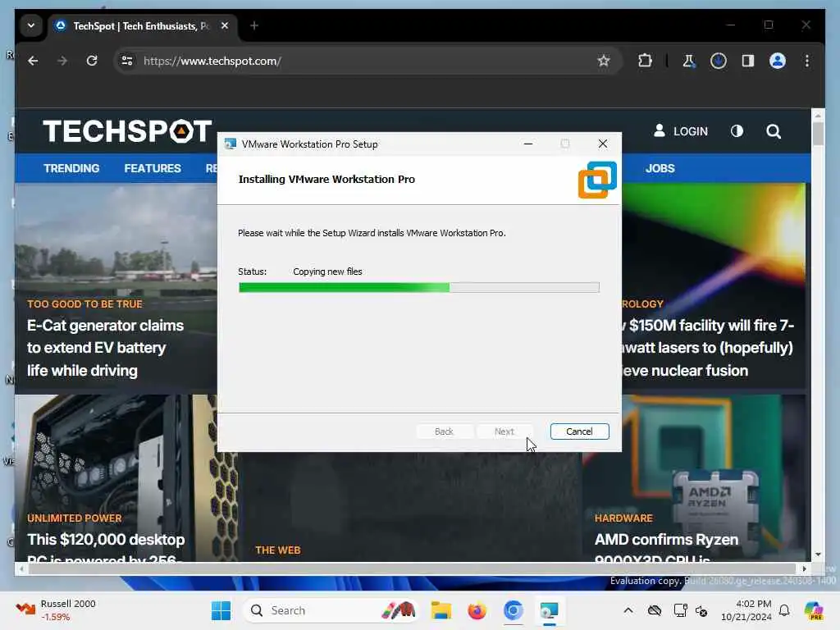
Task: Open the browser three-dot menu
Action: pyautogui.click(x=807, y=61)
